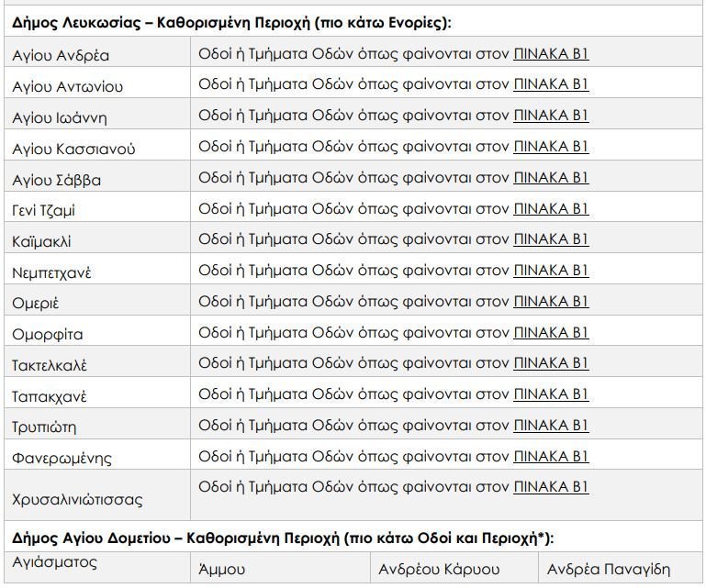Open ΠΙΝΑΚΑ Β1 link in Αγίου Αντωνίου row
The image size is (706, 588).
click(551, 84)
